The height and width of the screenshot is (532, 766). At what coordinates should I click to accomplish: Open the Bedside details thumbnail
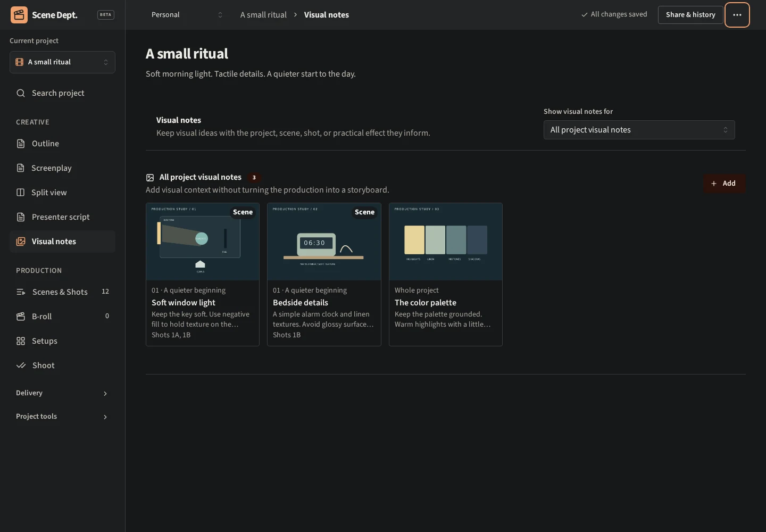click(x=324, y=242)
